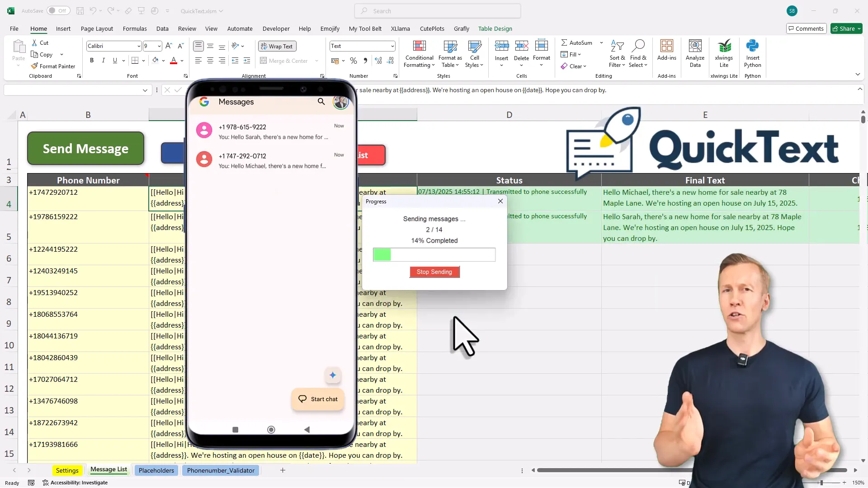The image size is (868, 488).
Task: Switch to the Insert tab
Action: click(x=63, y=28)
